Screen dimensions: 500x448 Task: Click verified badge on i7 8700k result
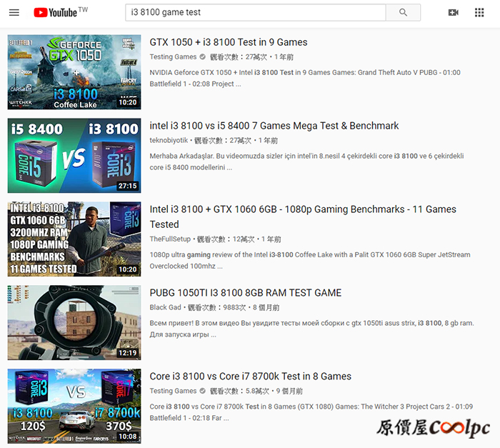(202, 391)
